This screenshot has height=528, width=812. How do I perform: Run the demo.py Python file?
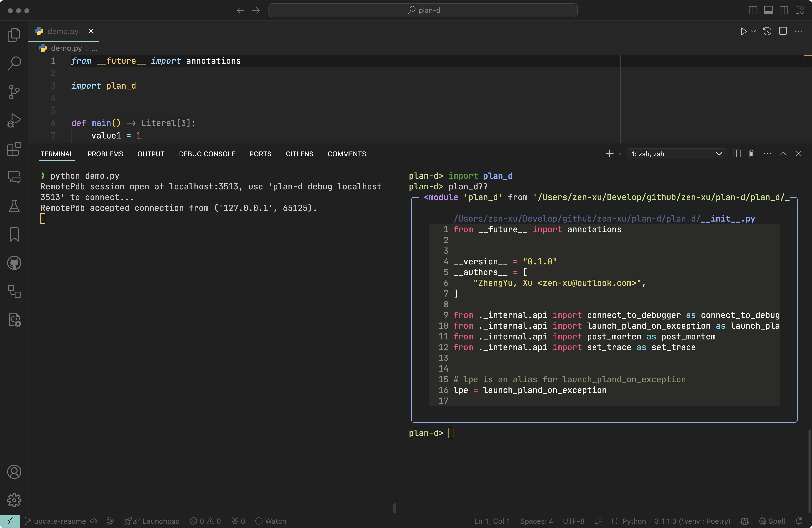pos(744,31)
